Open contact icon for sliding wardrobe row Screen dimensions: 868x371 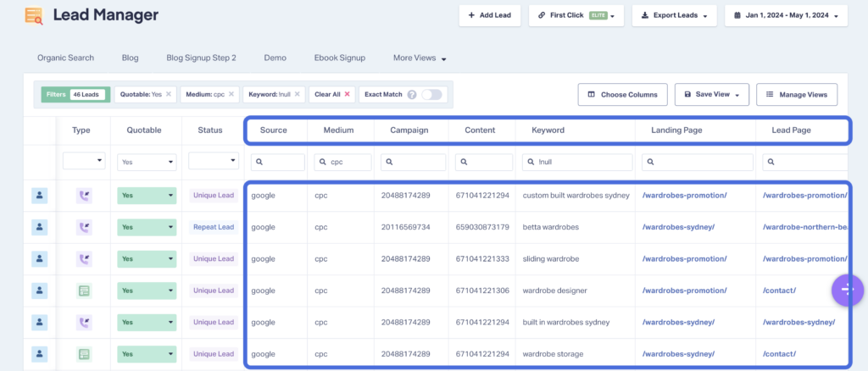coord(39,258)
